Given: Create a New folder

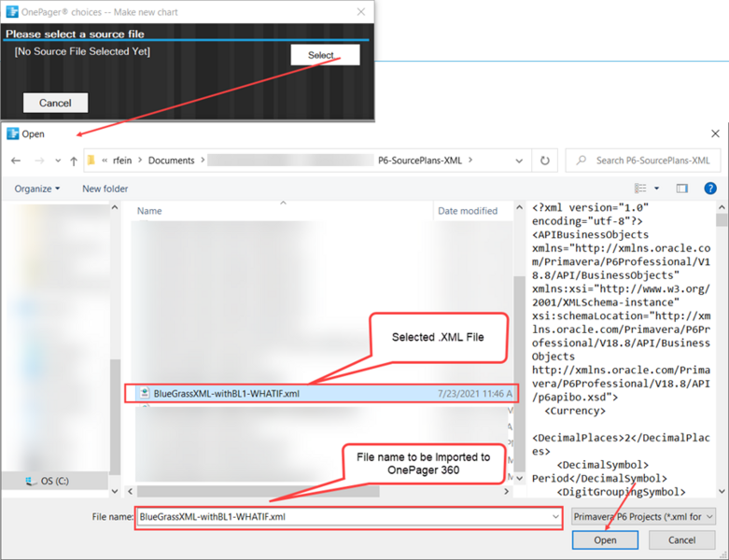Looking at the screenshot, I should click(x=105, y=189).
